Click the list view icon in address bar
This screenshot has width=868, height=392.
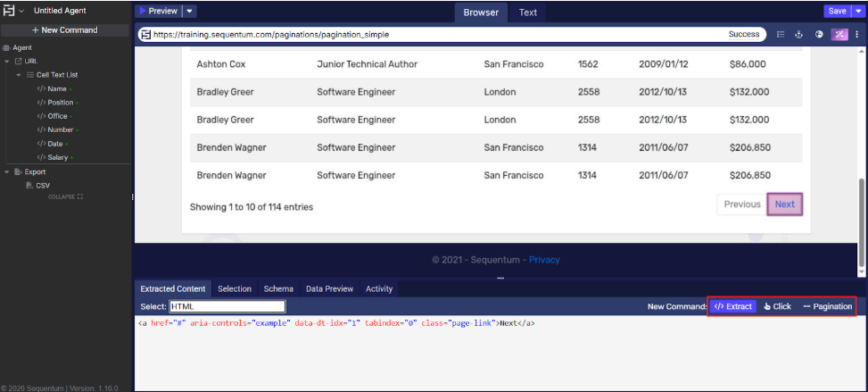781,35
